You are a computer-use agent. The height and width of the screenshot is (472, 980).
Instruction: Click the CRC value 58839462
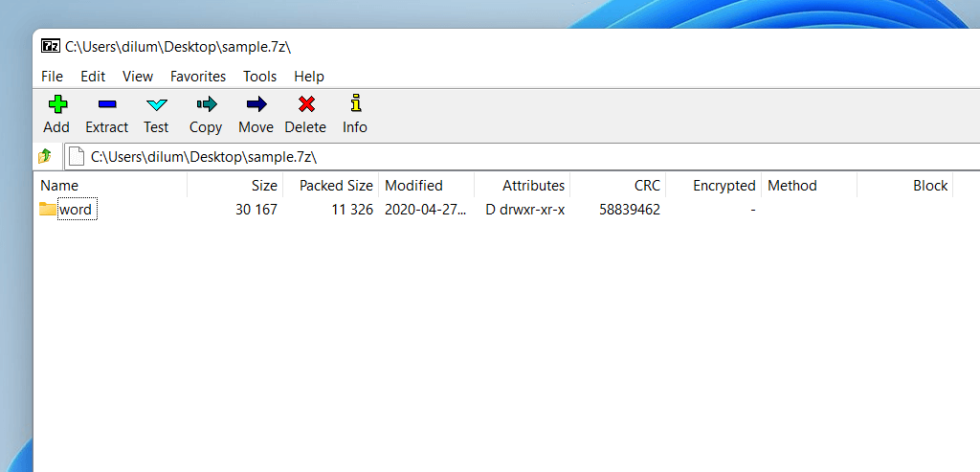(630, 210)
